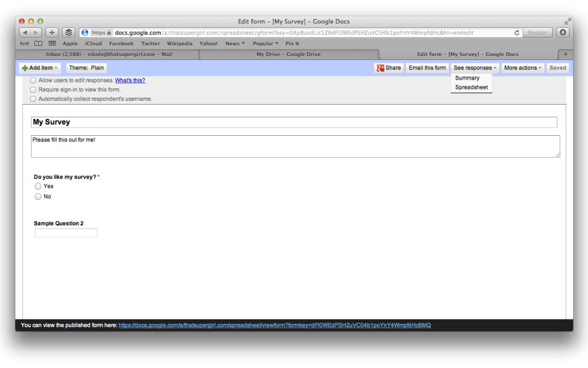Click the Theme: Plain button
Image resolution: width=588 pixels, height=368 pixels.
(86, 68)
